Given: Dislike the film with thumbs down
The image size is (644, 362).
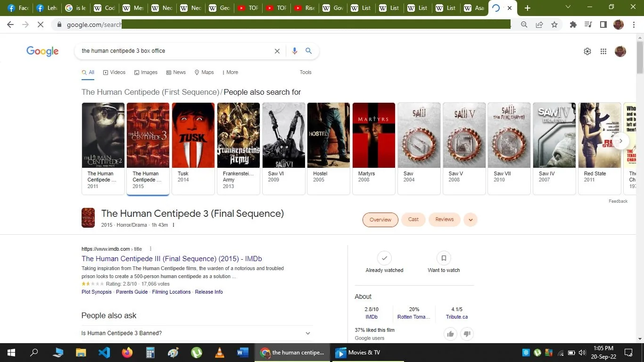Looking at the screenshot, I should [467, 334].
